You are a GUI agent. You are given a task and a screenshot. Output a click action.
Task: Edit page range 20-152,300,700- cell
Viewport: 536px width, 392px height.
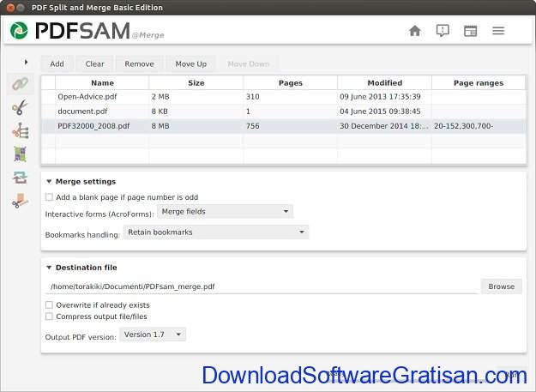point(479,126)
